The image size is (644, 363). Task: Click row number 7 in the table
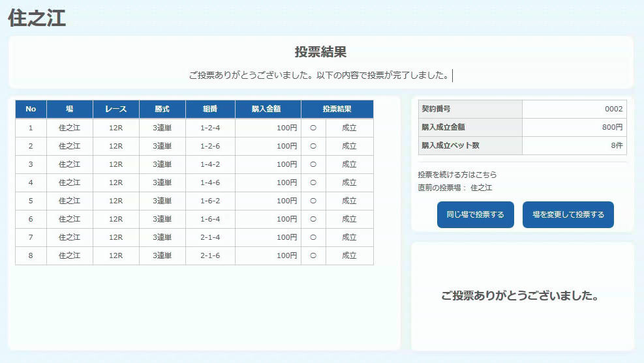pos(31,237)
